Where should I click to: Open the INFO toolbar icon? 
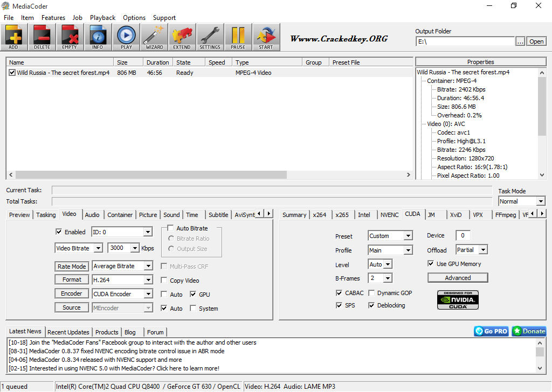98,37
